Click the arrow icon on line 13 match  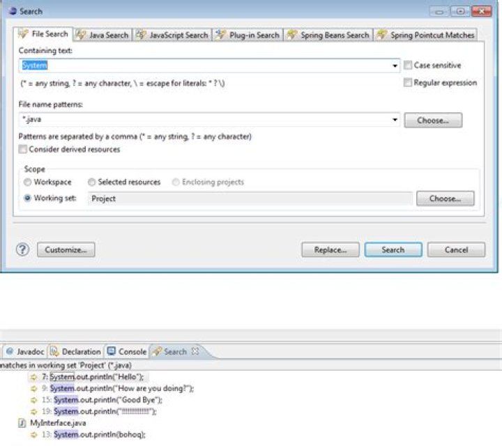click(x=33, y=435)
